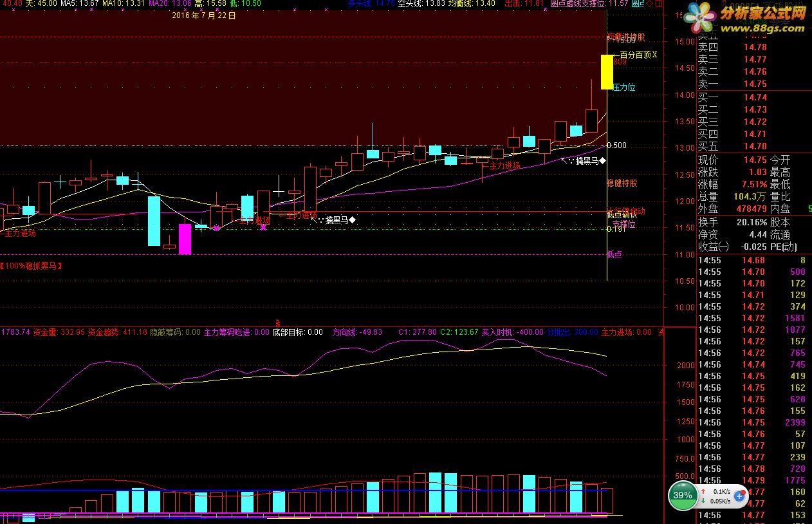The width and height of the screenshot is (812, 524).
Task: Click the 现价 14.75 quote row
Action: (733, 160)
